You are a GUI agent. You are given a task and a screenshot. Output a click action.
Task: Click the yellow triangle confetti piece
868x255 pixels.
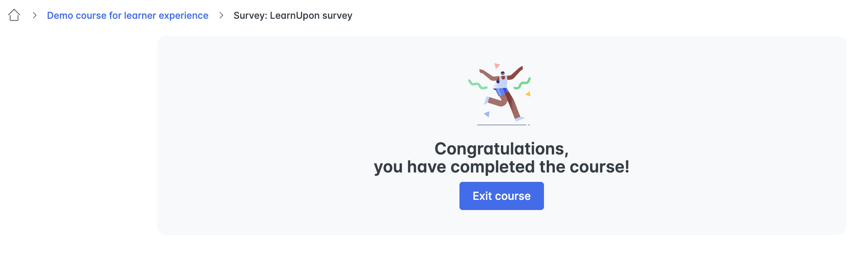pos(528,94)
